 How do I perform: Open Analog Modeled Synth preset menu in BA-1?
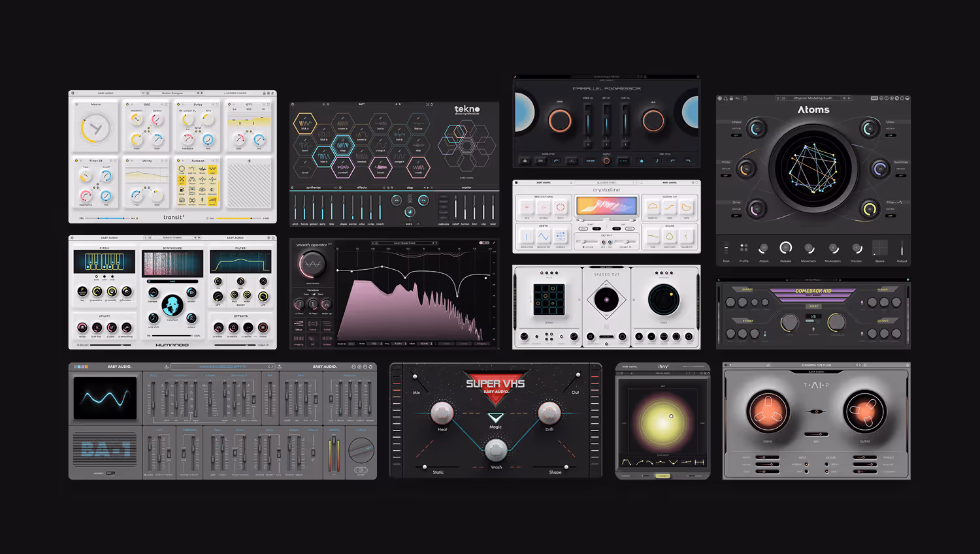click(222, 367)
